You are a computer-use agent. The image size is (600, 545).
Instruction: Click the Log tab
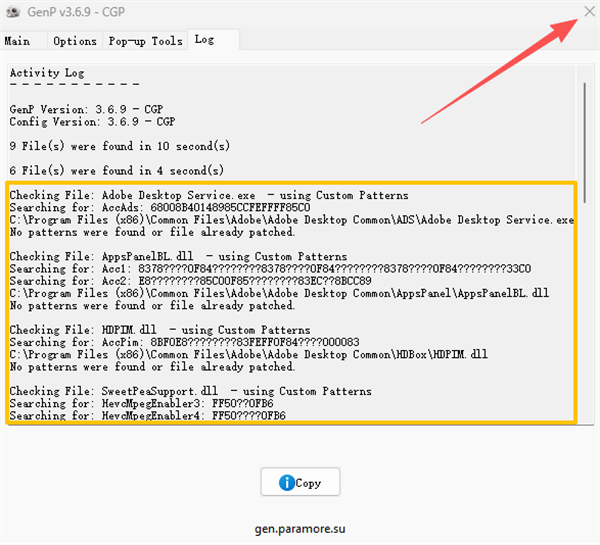tap(205, 40)
